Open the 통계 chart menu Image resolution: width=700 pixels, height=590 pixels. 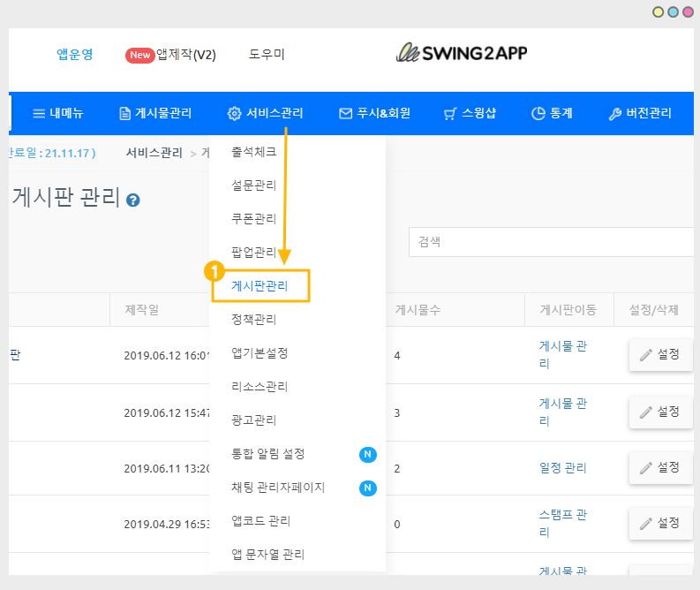click(x=552, y=113)
